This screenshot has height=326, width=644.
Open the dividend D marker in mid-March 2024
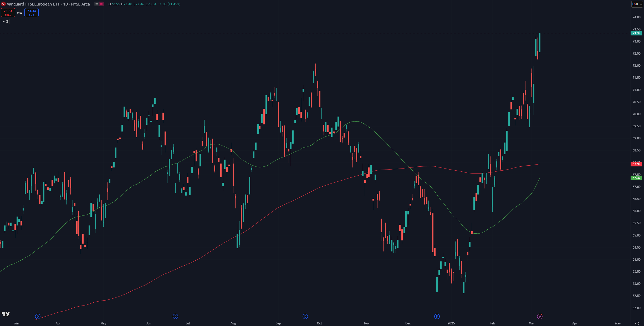click(38, 316)
